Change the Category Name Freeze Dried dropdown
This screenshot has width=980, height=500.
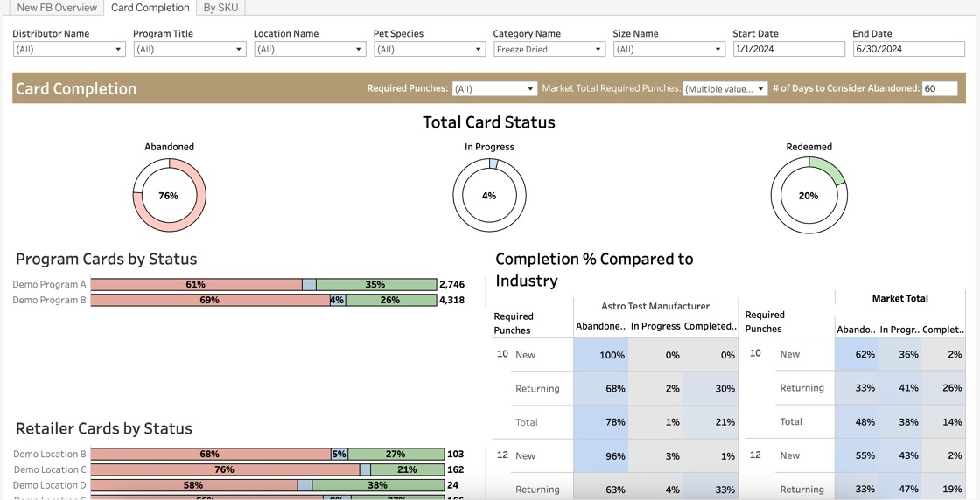tap(549, 50)
